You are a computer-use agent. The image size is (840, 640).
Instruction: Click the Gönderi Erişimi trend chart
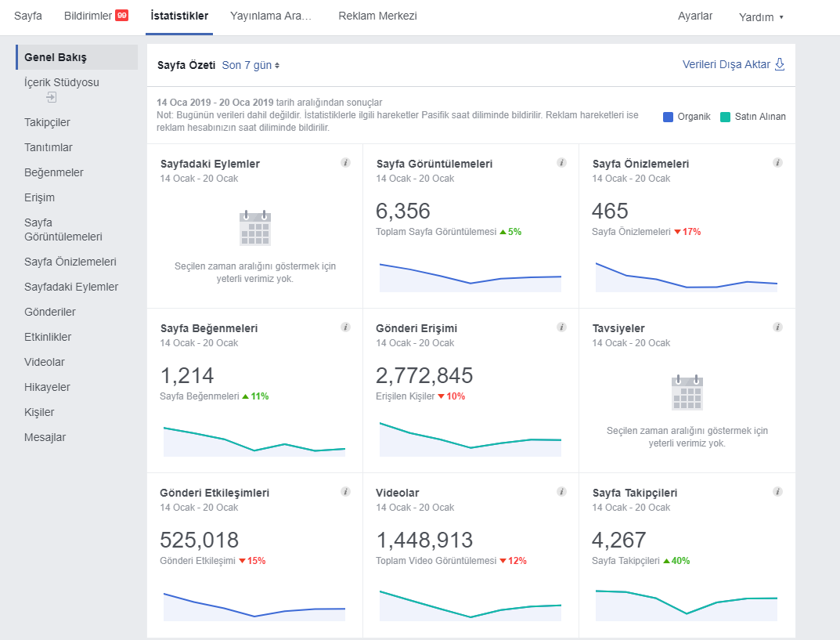tap(470, 439)
